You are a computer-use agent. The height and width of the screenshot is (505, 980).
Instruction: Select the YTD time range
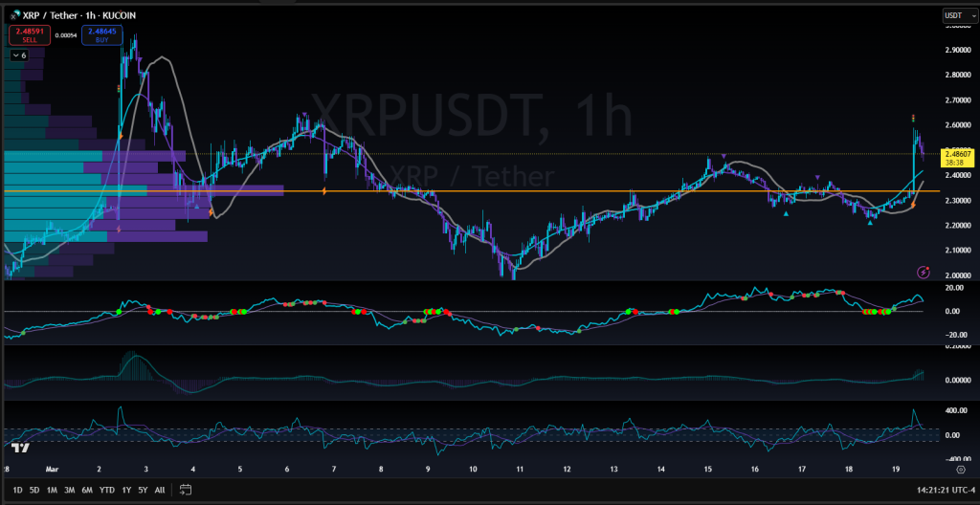click(x=107, y=490)
